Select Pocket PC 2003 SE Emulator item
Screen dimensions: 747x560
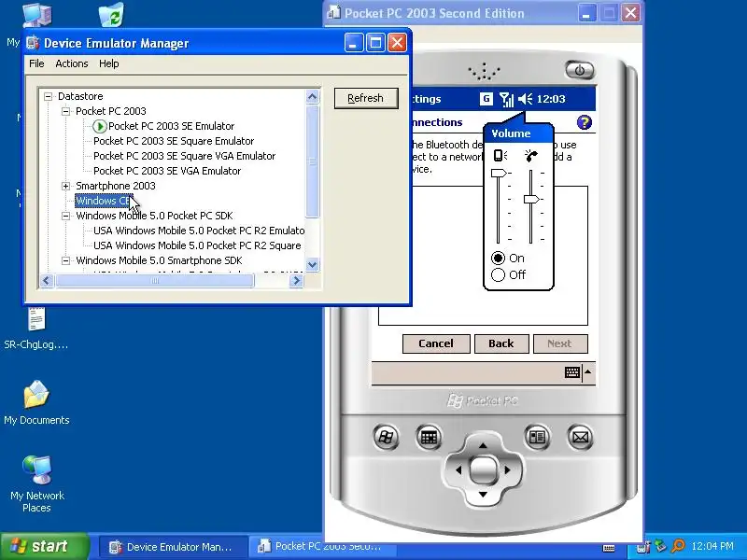click(172, 126)
